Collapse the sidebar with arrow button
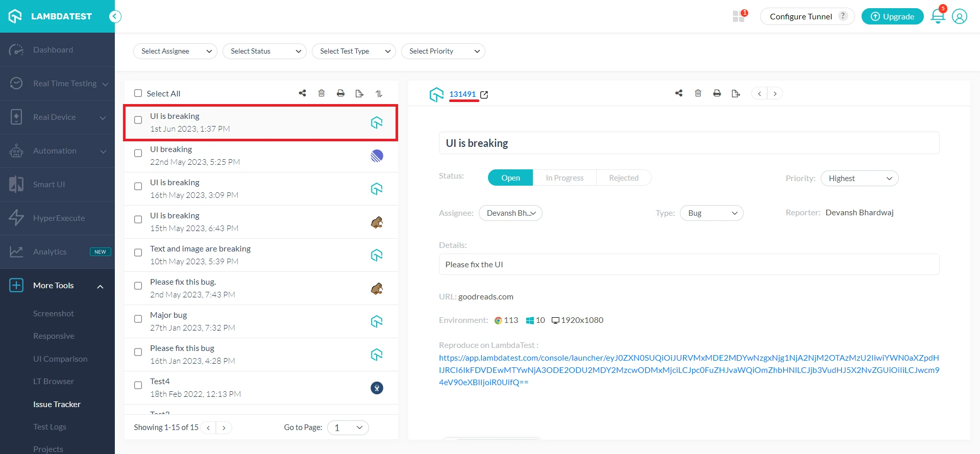 [x=115, y=16]
